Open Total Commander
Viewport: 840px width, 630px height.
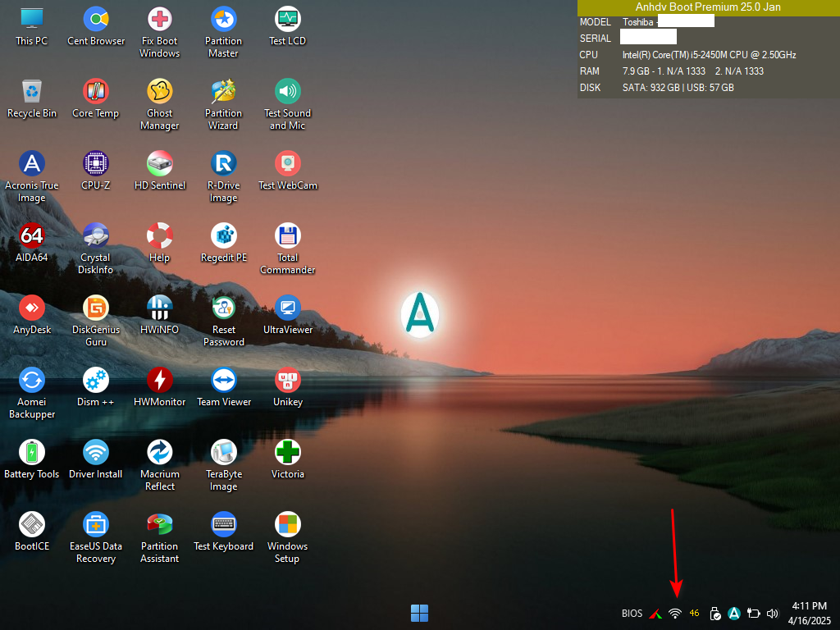coord(288,249)
